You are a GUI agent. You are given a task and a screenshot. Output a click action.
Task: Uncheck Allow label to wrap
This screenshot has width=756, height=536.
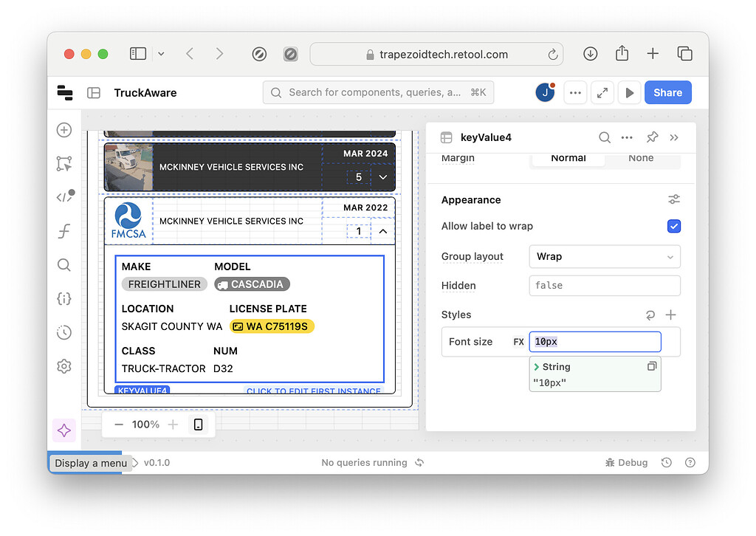click(x=674, y=226)
